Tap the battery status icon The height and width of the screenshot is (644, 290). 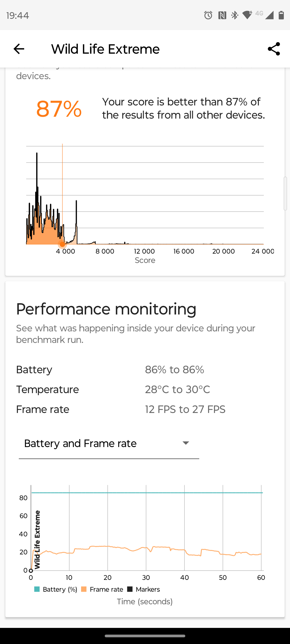281,15
